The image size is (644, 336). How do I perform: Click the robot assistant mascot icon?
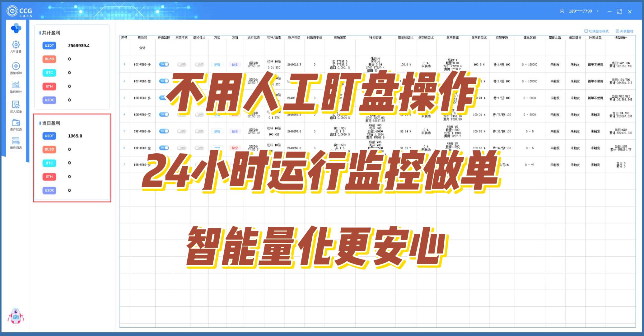pos(16,316)
